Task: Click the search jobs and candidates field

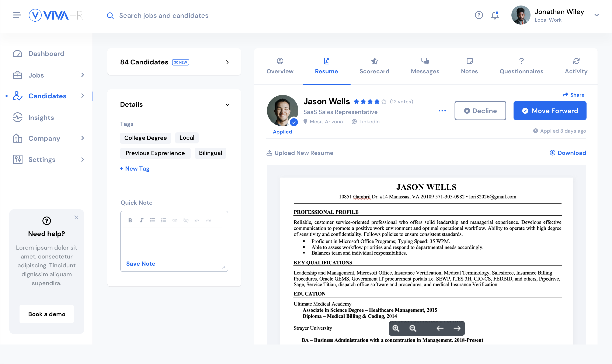Action: click(164, 16)
